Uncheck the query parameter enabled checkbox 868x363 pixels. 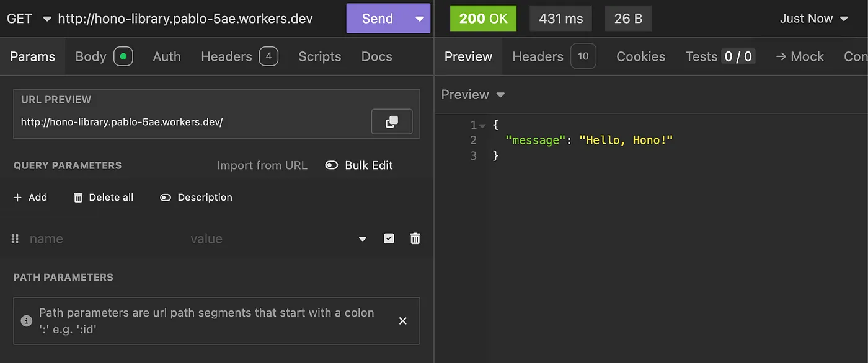coord(389,238)
